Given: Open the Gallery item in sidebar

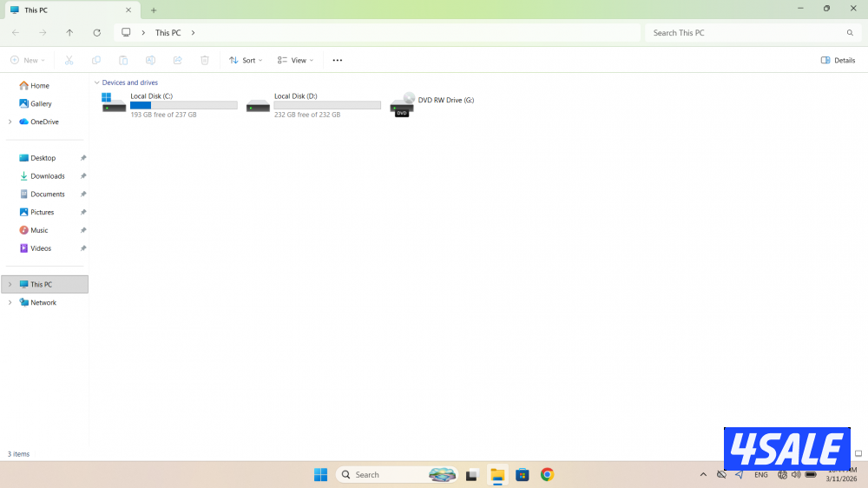Looking at the screenshot, I should [x=41, y=103].
